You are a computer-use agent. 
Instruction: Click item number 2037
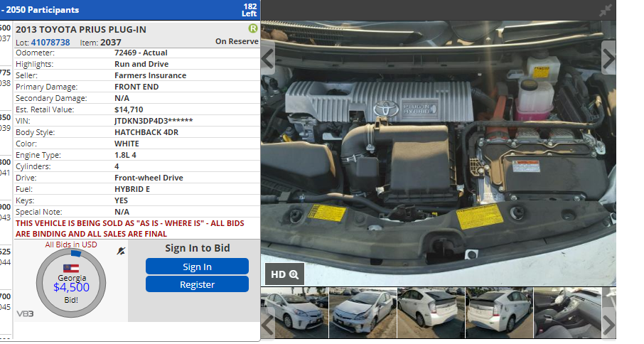coord(110,42)
